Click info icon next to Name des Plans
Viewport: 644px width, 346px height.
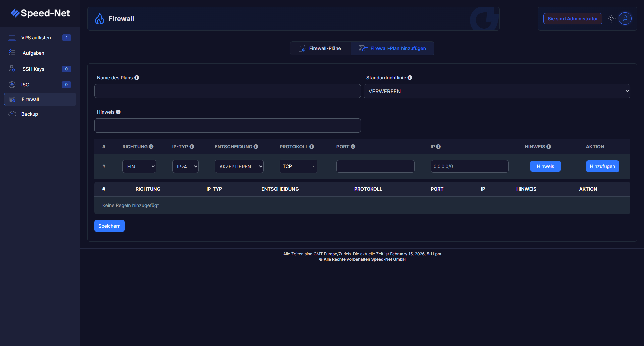[x=137, y=78]
